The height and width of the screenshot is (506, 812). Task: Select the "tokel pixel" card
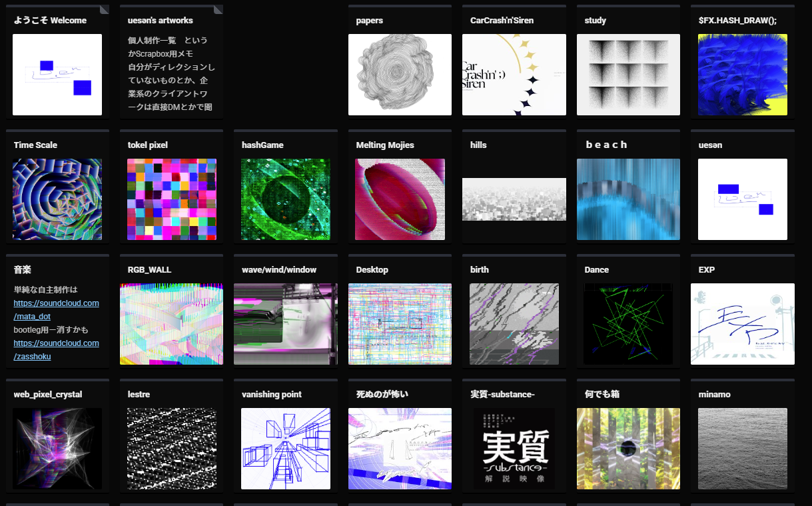coord(171,199)
